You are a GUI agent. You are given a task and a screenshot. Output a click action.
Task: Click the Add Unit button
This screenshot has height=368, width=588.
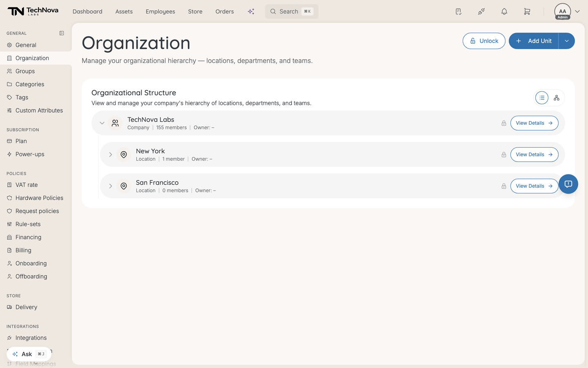tap(534, 41)
